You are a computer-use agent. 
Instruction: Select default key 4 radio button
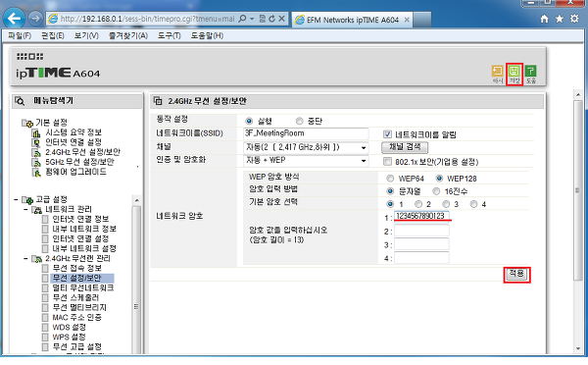(473, 204)
